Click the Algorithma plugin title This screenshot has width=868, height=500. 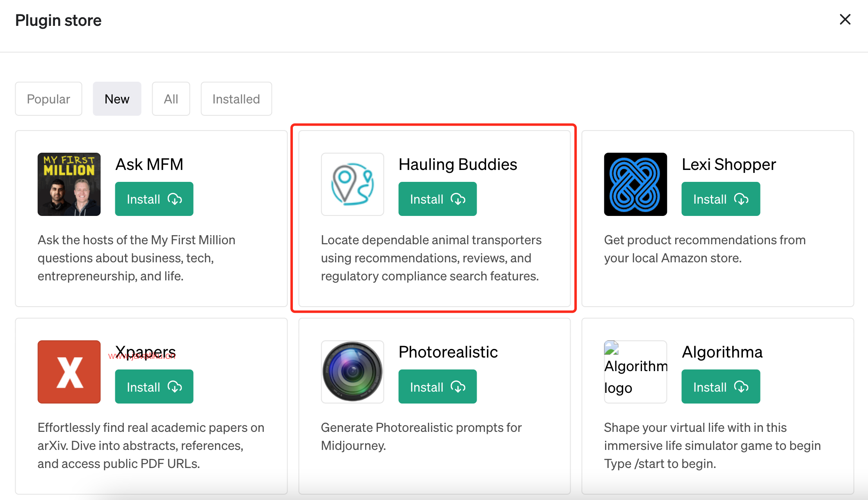[x=722, y=352]
